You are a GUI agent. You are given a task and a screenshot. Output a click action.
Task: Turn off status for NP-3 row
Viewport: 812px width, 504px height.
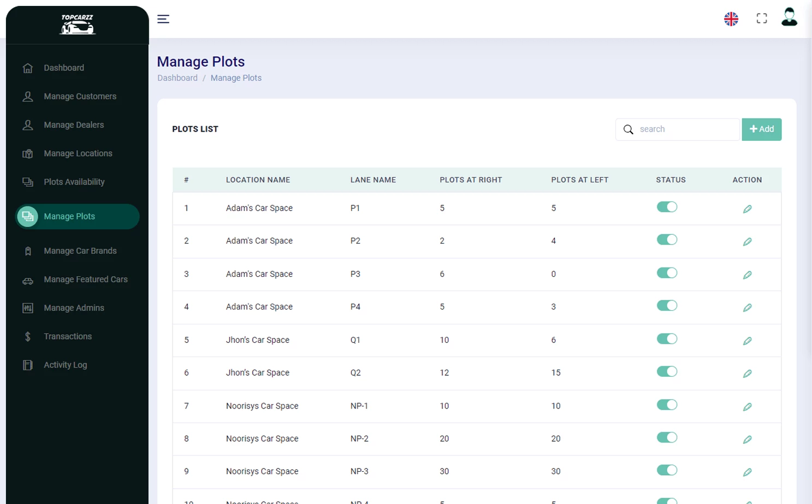(667, 470)
